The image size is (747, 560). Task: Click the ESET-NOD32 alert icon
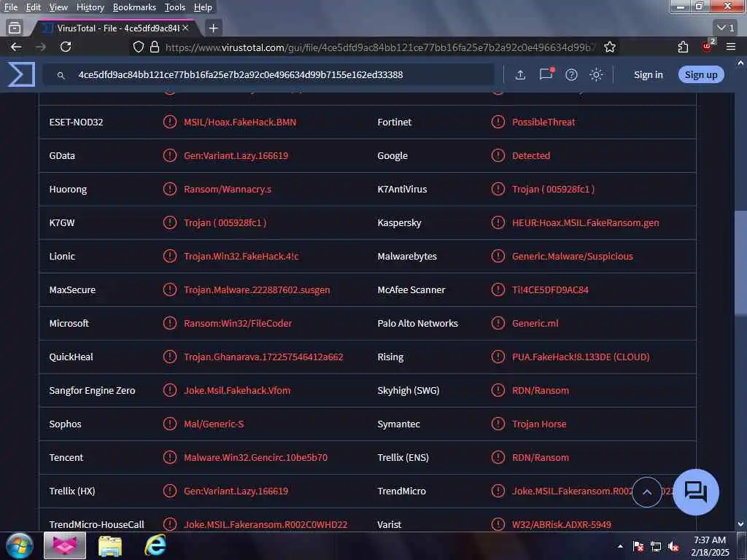tap(169, 122)
